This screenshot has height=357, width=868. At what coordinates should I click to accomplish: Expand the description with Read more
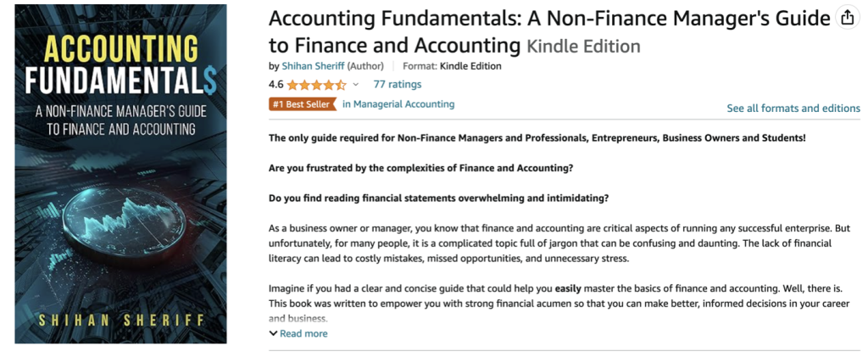point(303,333)
